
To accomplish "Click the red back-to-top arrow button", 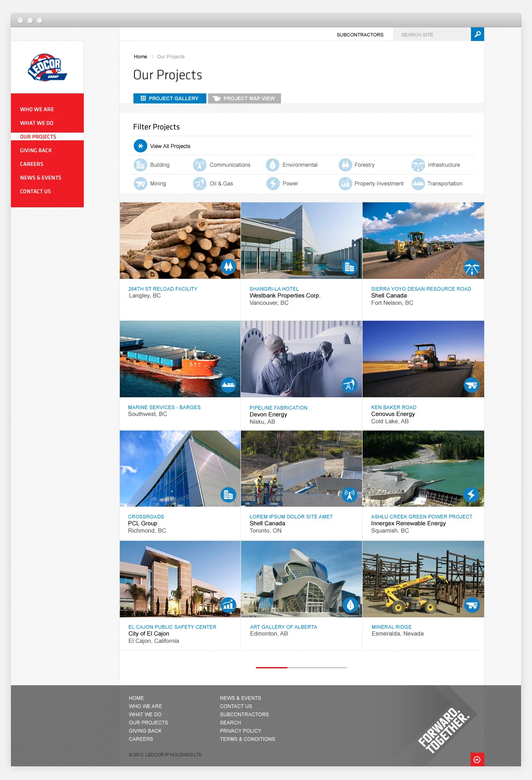I will tap(477, 759).
